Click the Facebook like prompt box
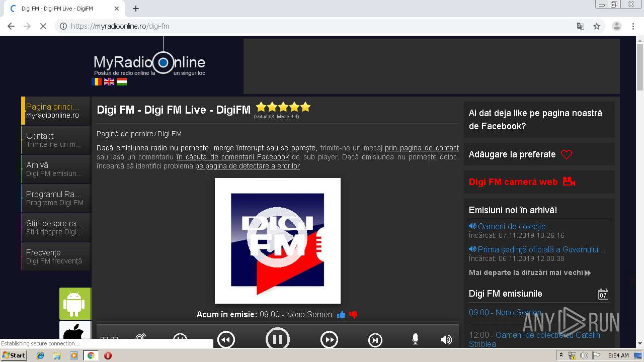 (539, 120)
